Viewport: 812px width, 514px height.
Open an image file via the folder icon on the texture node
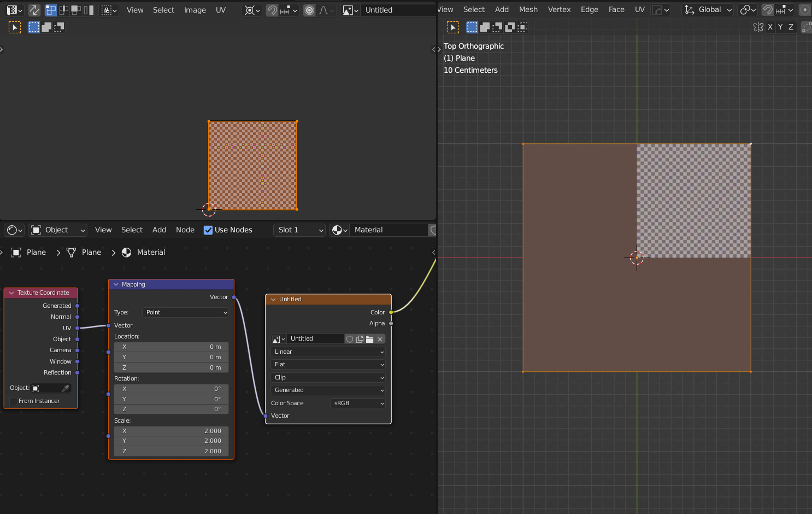click(x=369, y=339)
